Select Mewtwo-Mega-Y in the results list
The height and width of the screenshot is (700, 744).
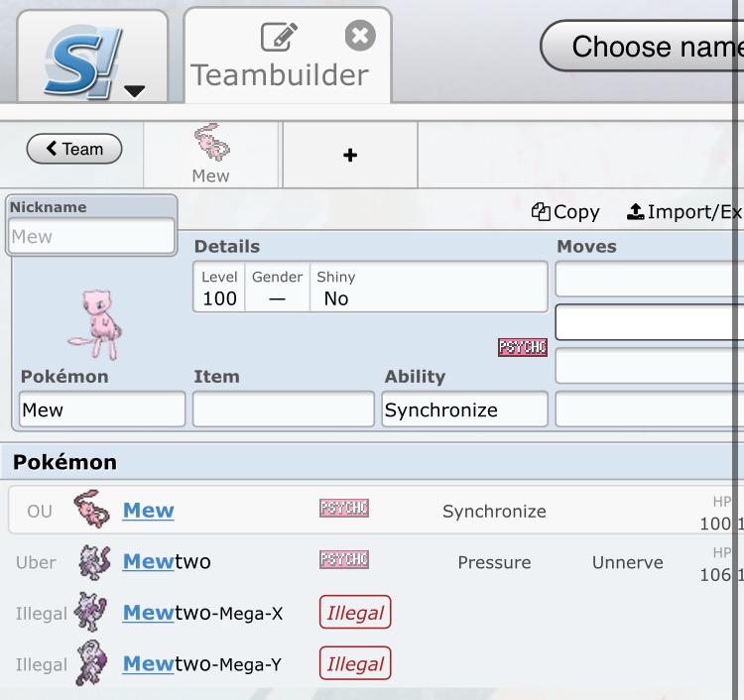pos(375,664)
